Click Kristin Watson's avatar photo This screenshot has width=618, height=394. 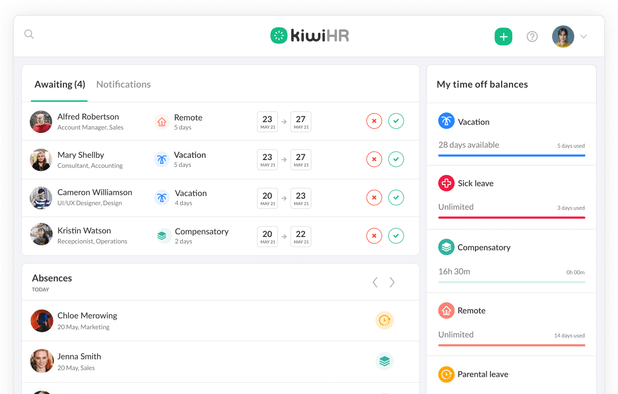coord(41,234)
